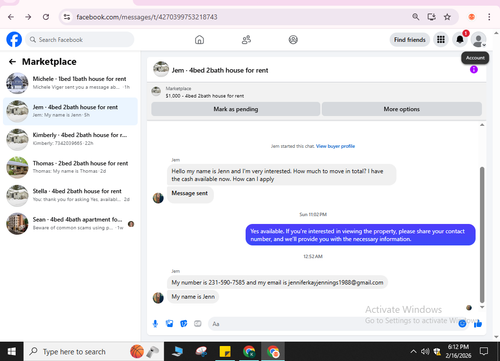This screenshot has width=500, height=361.
Task: Open the Windows notification center icon
Action: pyautogui.click(x=484, y=351)
